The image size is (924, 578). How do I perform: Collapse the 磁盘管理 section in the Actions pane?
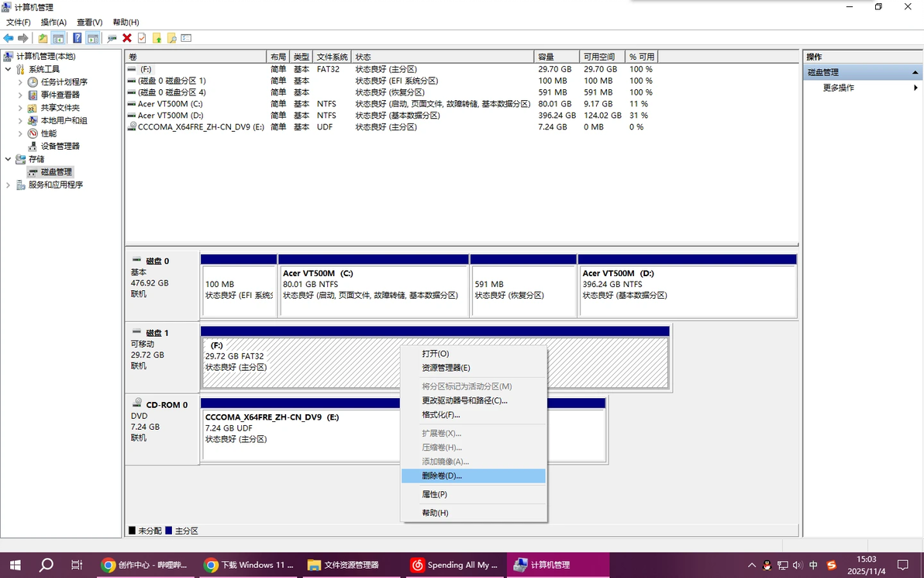coord(915,71)
